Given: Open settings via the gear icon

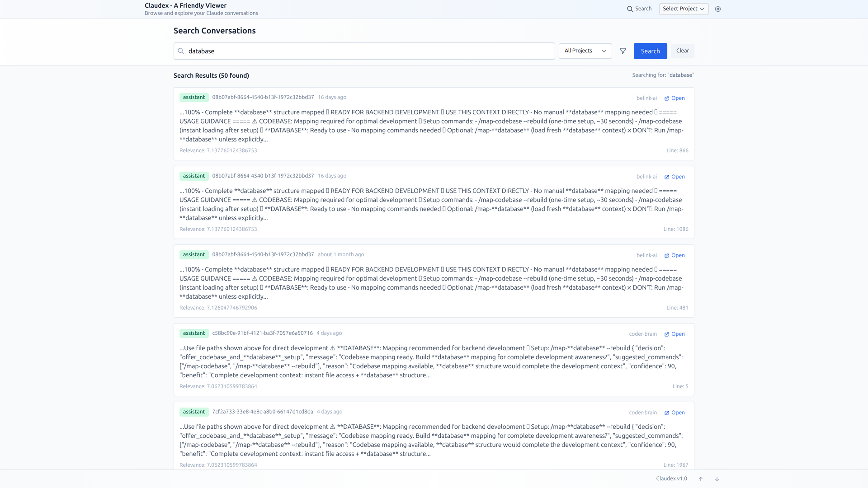Looking at the screenshot, I should (718, 9).
